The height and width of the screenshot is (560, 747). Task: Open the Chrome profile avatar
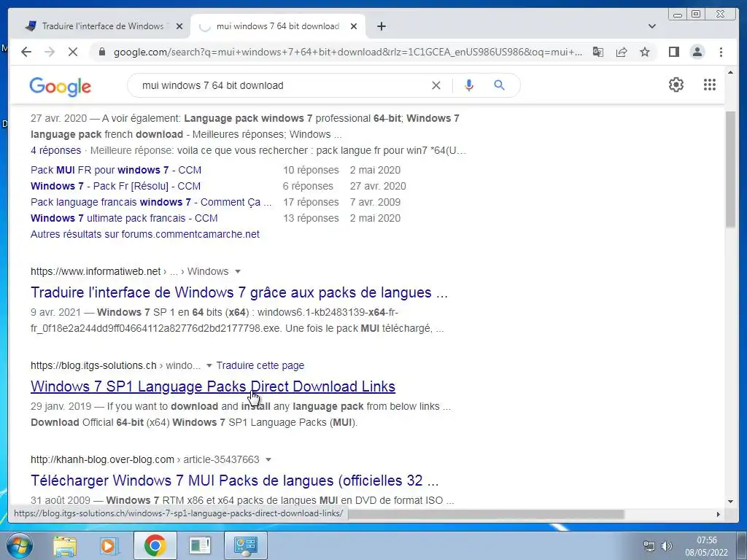coord(697,52)
